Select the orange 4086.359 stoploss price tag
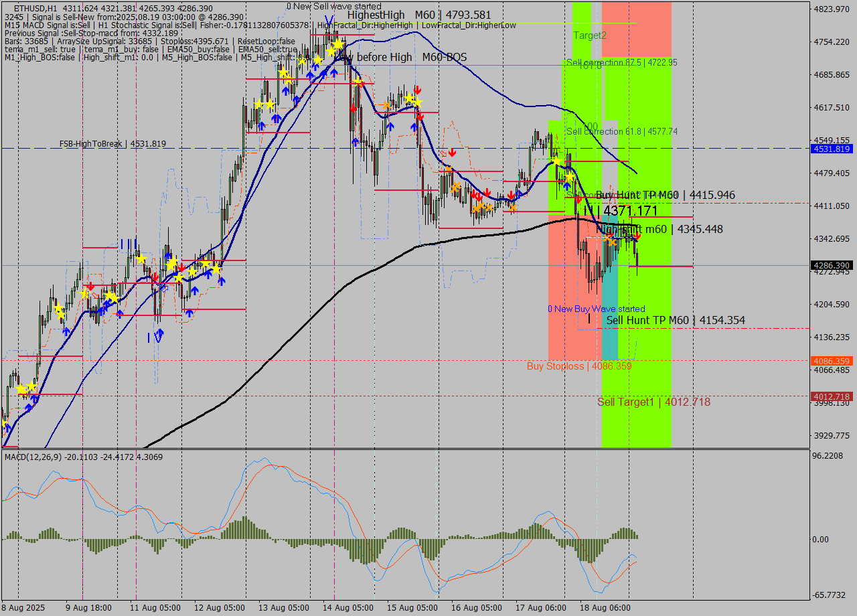This screenshot has height=616, width=857. point(831,361)
